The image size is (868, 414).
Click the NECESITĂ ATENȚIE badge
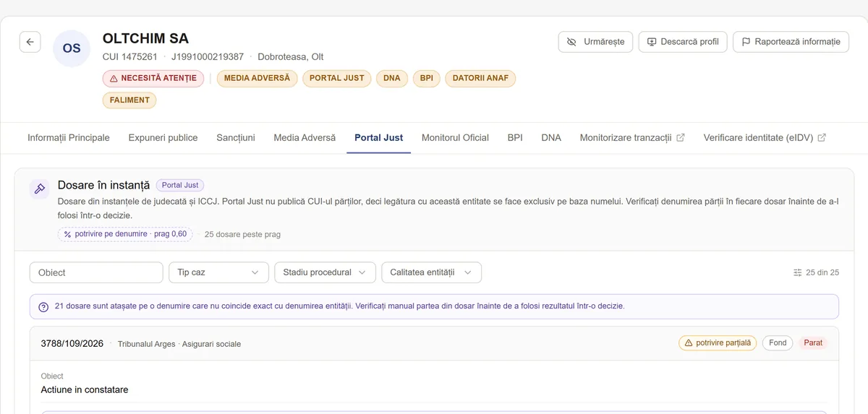click(x=153, y=78)
